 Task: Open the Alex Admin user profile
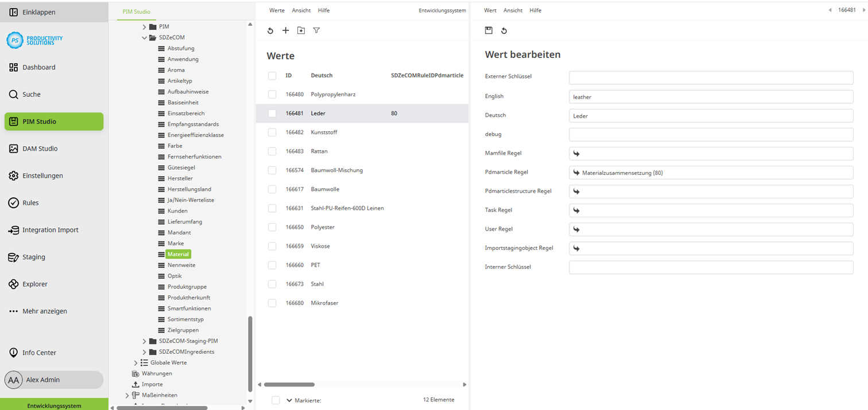click(x=42, y=380)
